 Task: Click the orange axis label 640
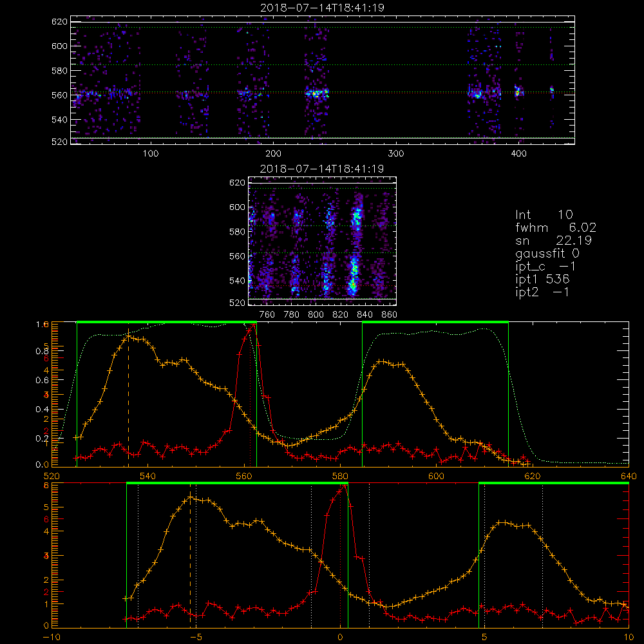pyautogui.click(x=629, y=477)
